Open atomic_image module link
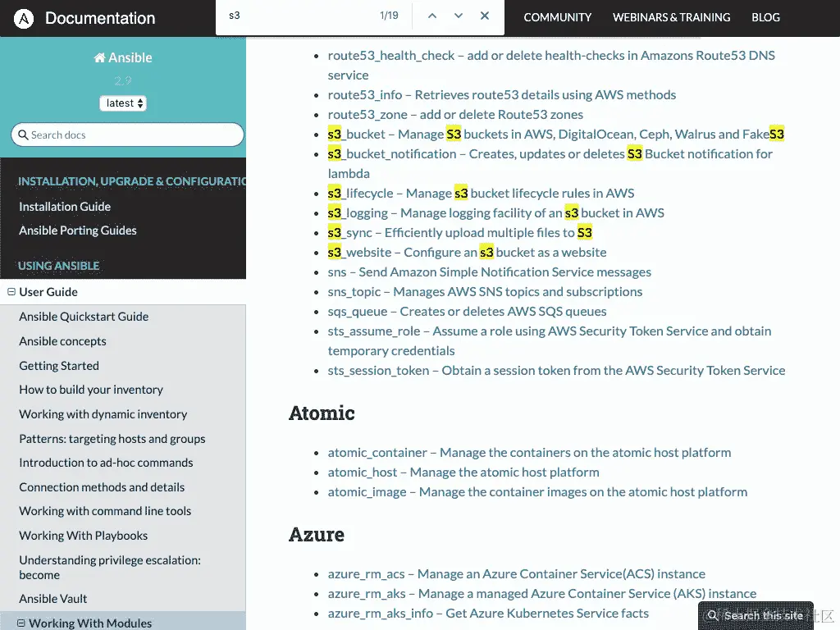 (537, 492)
